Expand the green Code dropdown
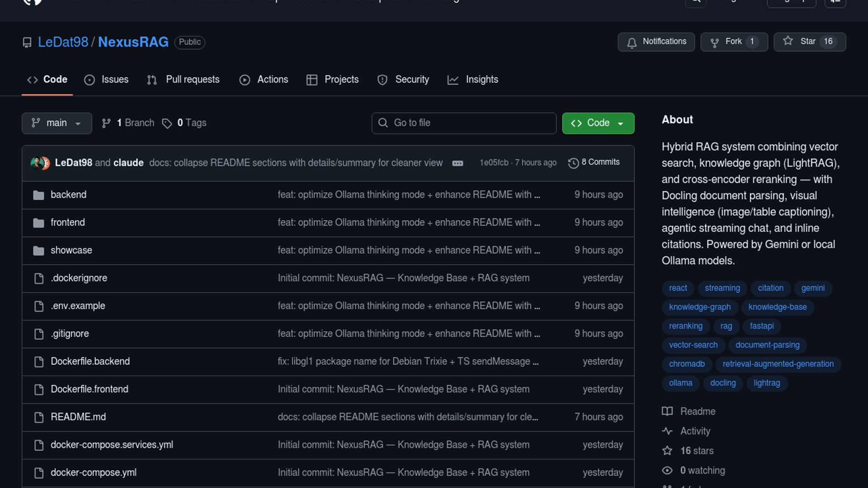The width and height of the screenshot is (868, 488). point(598,123)
